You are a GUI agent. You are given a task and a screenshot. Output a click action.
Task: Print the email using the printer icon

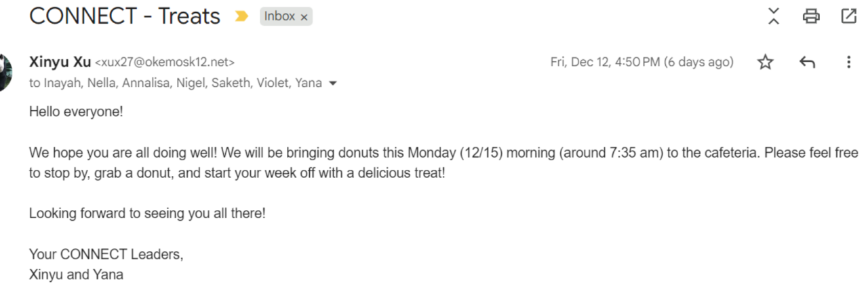coord(811,16)
